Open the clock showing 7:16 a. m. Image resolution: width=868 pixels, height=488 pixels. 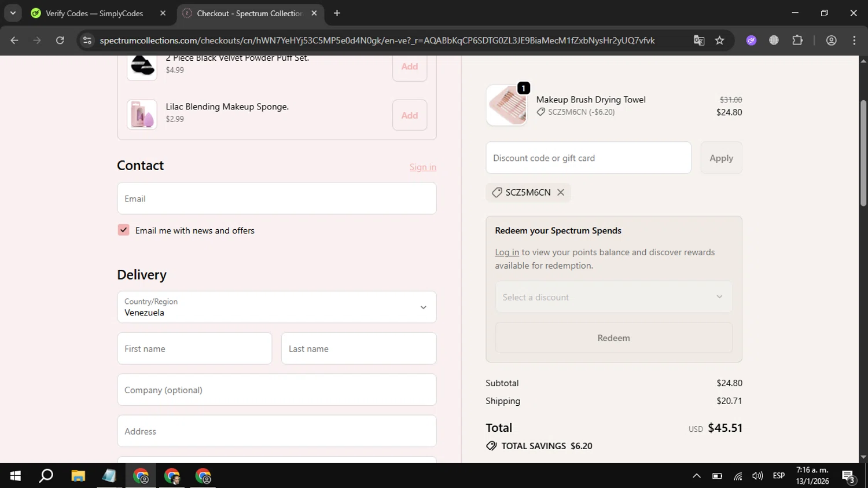[812, 470]
